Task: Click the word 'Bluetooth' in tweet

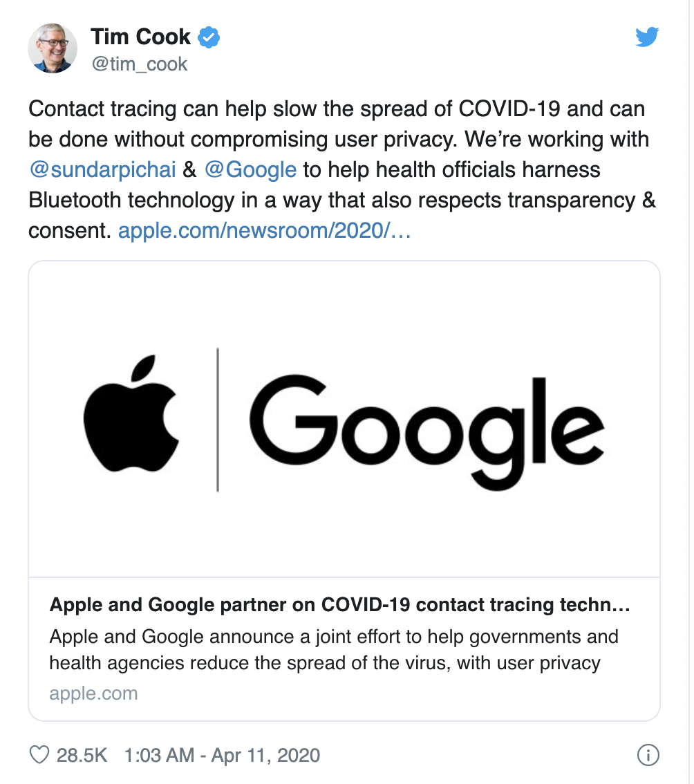Action: click(x=77, y=200)
